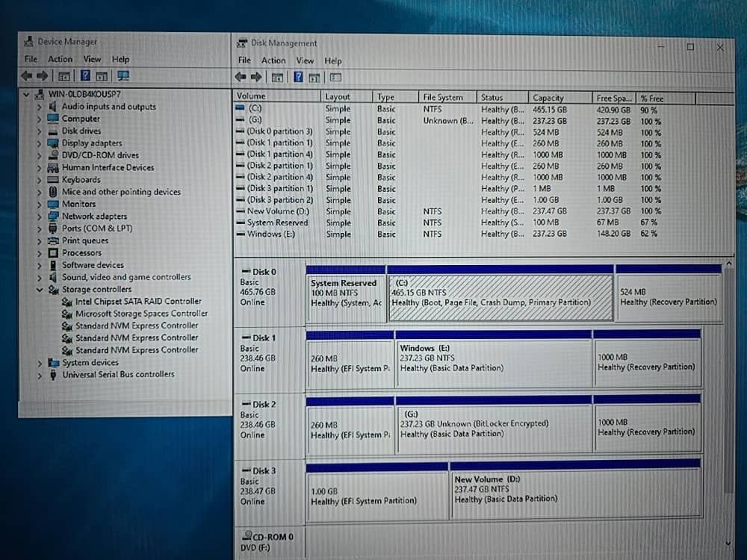Open Action menu in Device Manager
Viewport: 747px width, 560px height.
[x=60, y=59]
